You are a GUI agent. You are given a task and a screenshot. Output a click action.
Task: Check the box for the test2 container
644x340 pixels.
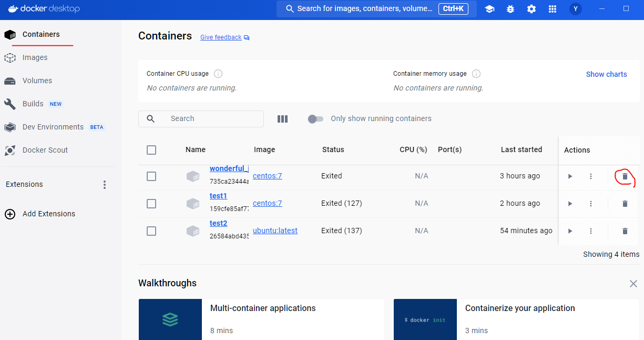[x=151, y=231]
